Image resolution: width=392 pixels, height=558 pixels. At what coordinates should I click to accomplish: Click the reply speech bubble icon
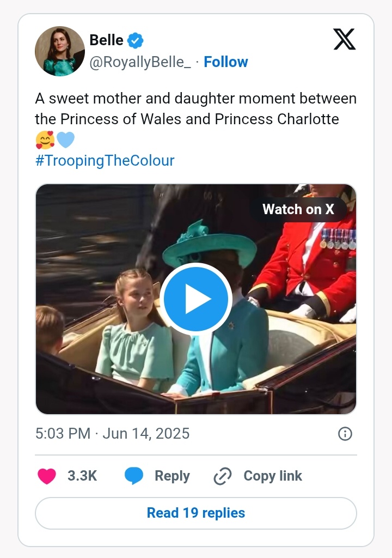pyautogui.click(x=134, y=476)
